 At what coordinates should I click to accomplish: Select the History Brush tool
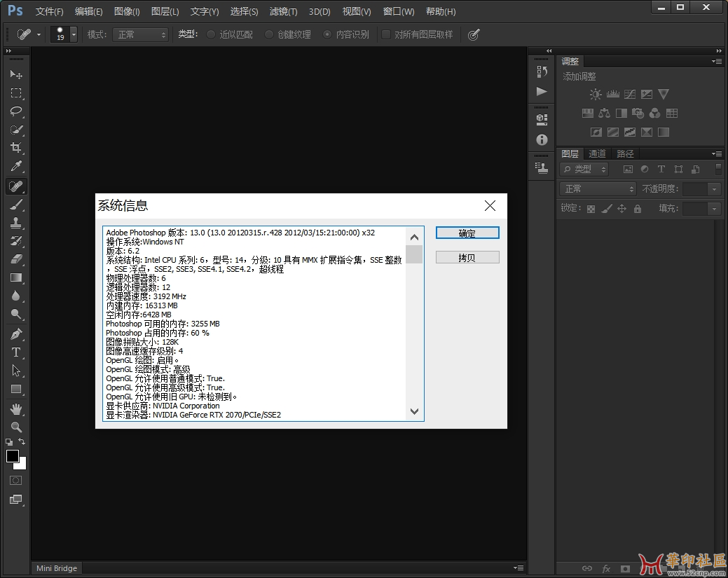tap(16, 241)
